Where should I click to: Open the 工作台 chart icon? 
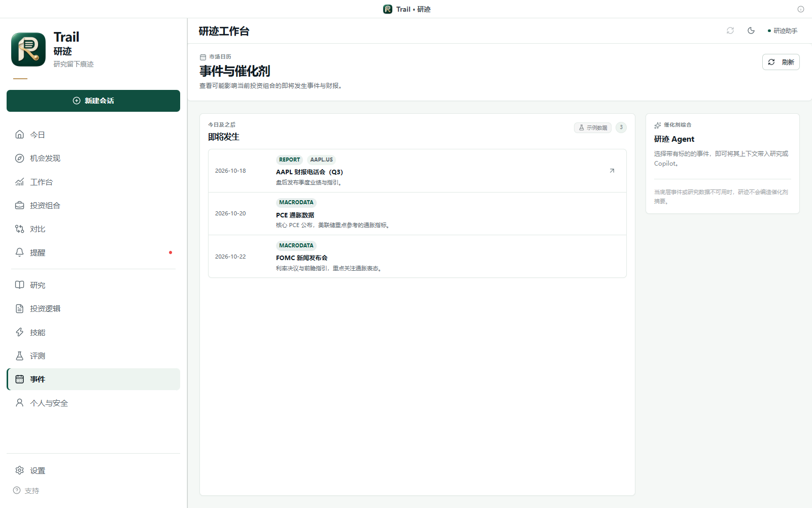pos(19,182)
